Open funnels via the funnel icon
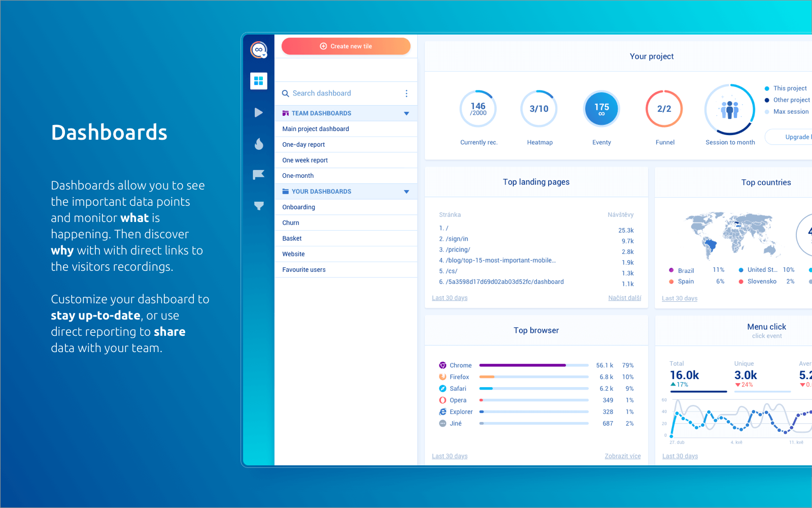812x508 pixels. pyautogui.click(x=258, y=205)
